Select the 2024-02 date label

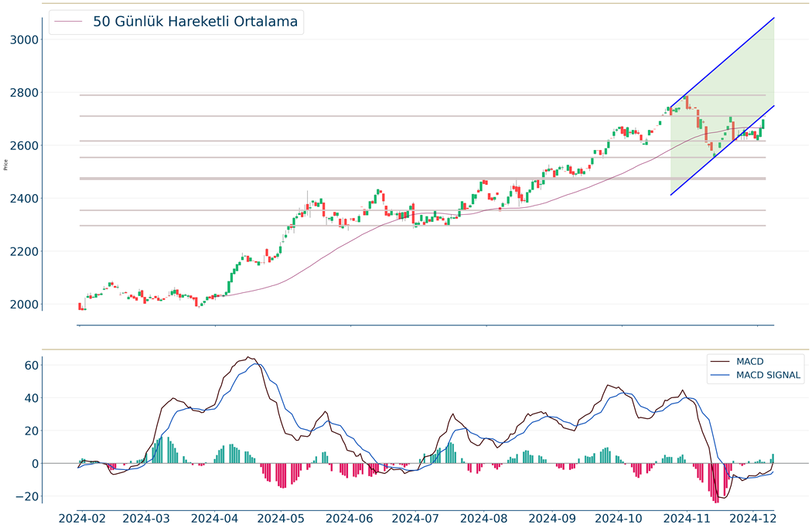coord(83,519)
